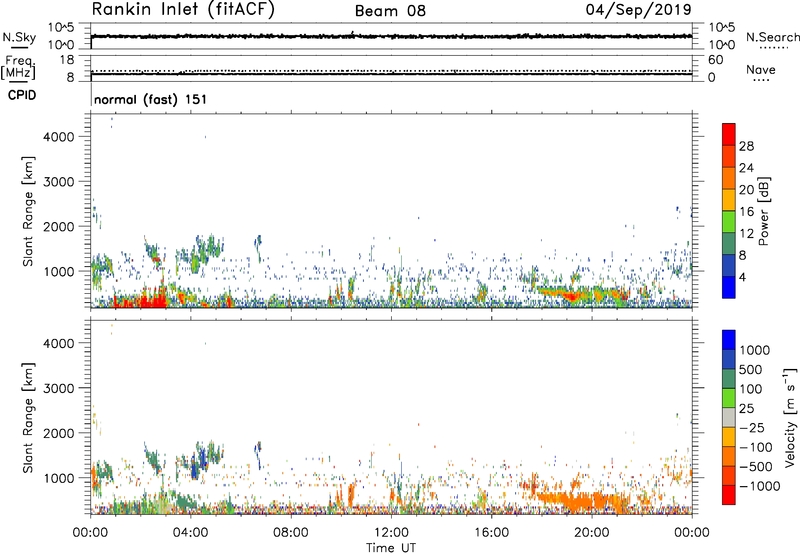Screen dimensions: 800x554
Task: Click the "3000" tick on velocity panel axis
Action: [x=59, y=388]
